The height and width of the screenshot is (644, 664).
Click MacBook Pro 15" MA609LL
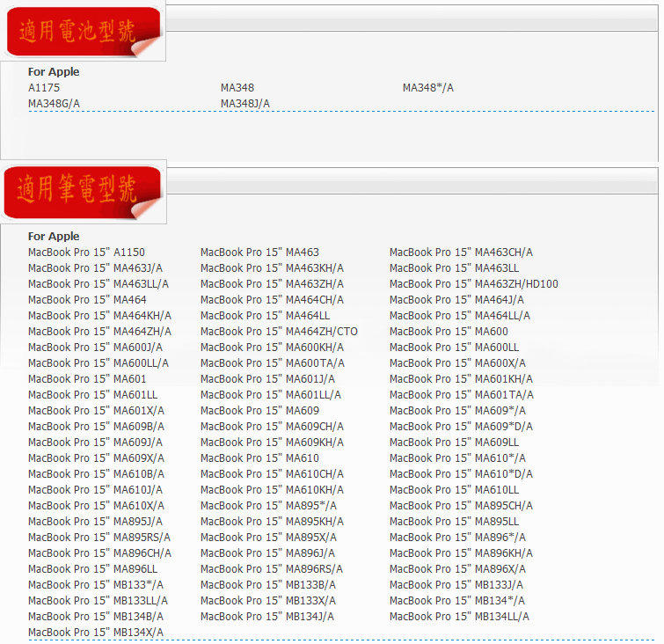pyautogui.click(x=455, y=442)
